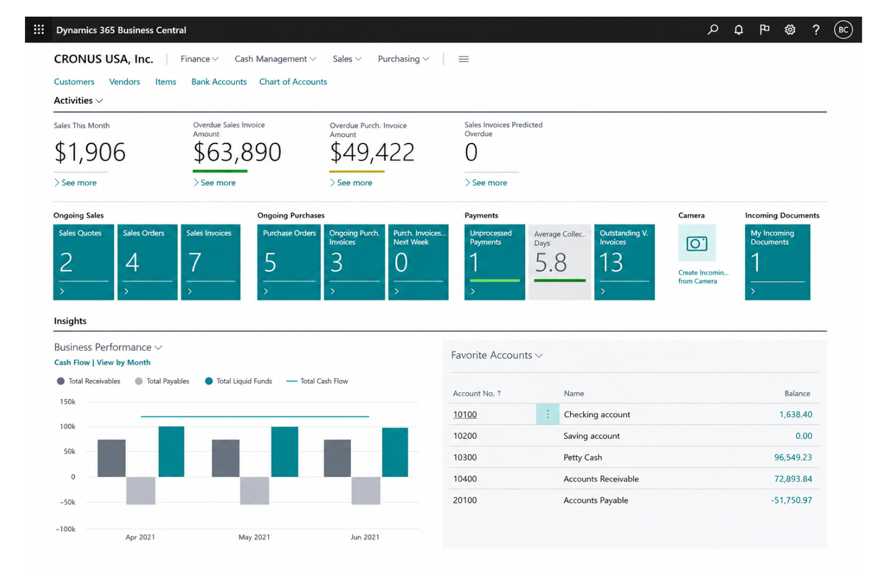Toggle Total Receivables legend series

[x=89, y=381]
